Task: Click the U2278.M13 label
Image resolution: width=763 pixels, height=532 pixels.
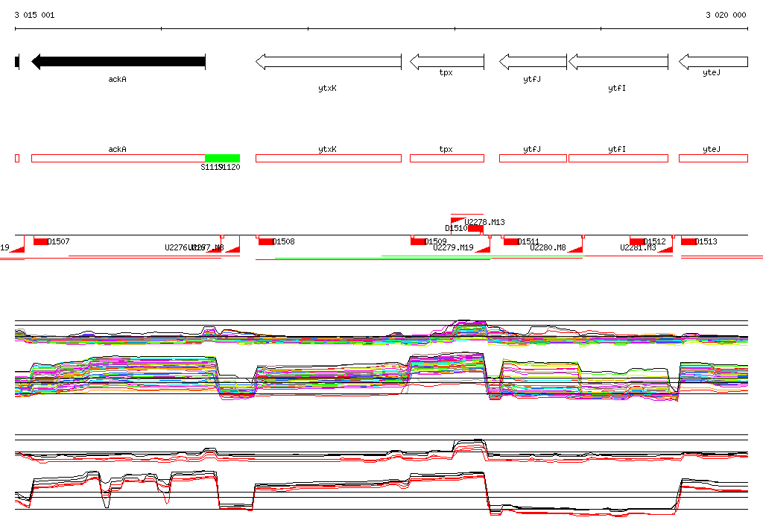Action: pyautogui.click(x=484, y=222)
